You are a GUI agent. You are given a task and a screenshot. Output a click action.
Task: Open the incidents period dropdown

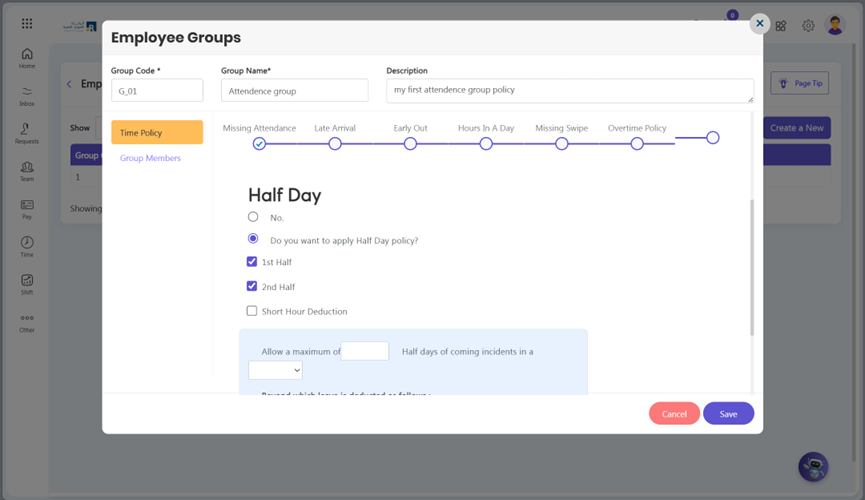click(275, 370)
